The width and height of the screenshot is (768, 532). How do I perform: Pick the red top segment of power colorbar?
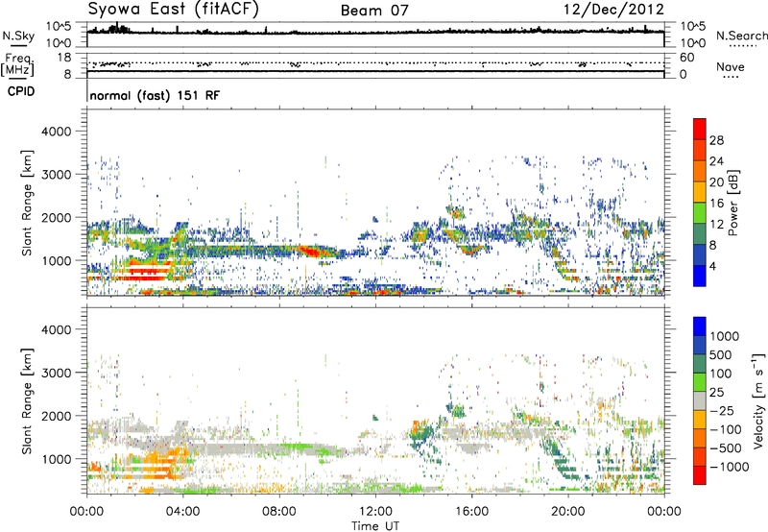(x=700, y=130)
